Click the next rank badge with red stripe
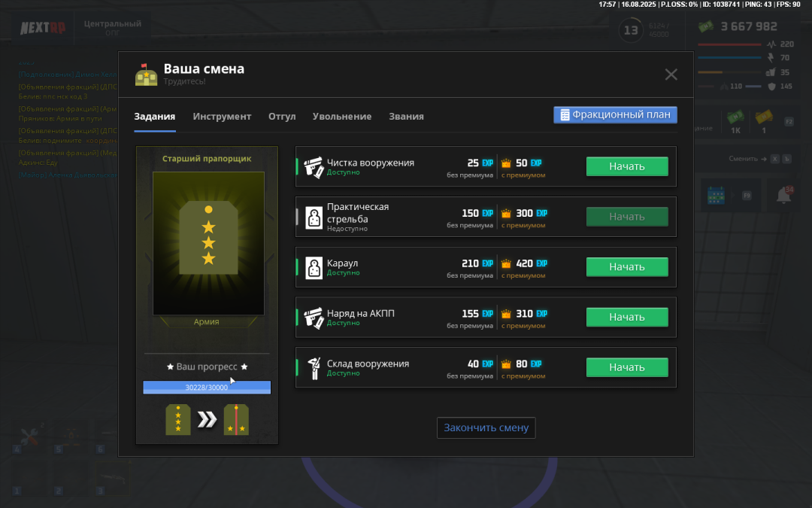 236,419
